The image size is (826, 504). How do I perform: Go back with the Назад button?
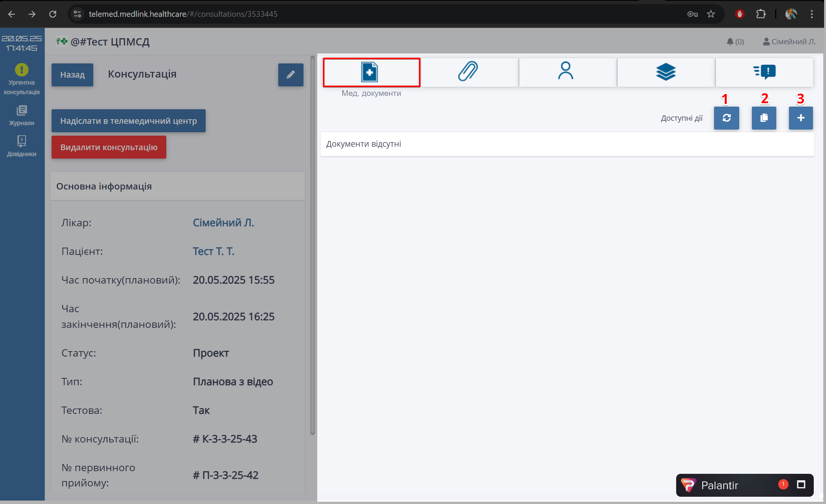coord(72,75)
